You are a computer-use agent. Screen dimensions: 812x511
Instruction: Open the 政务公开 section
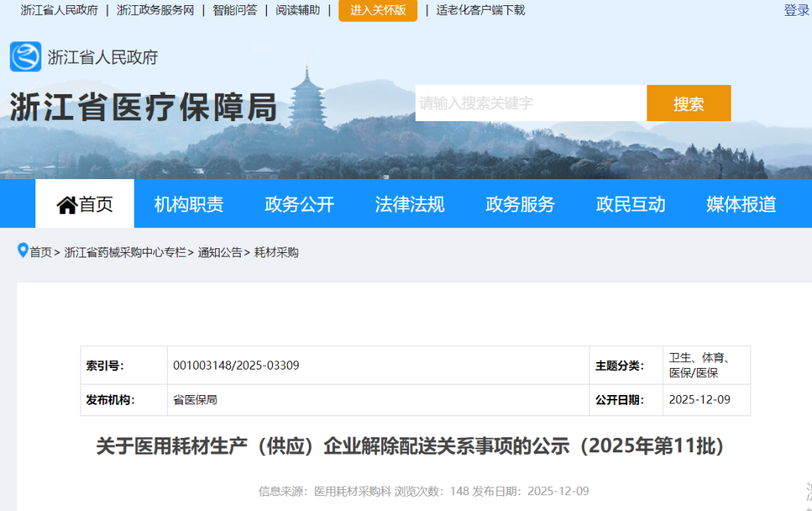pos(298,203)
